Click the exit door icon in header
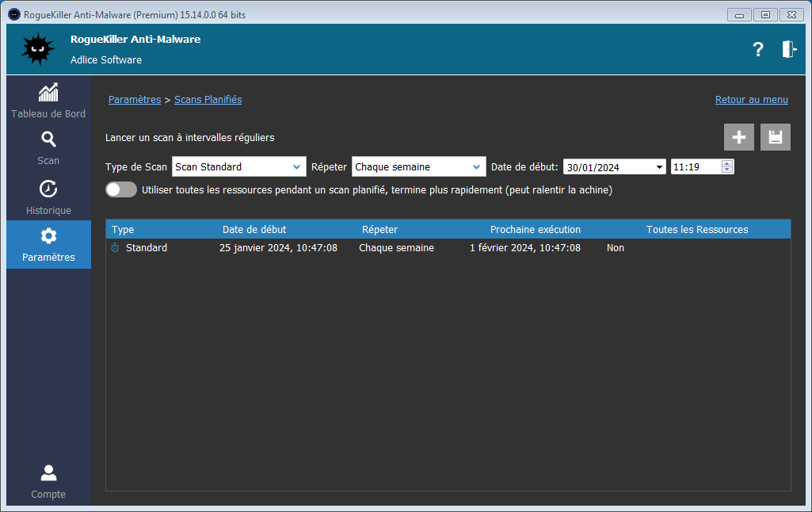Viewport: 812px width, 512px height. pyautogui.click(x=788, y=49)
